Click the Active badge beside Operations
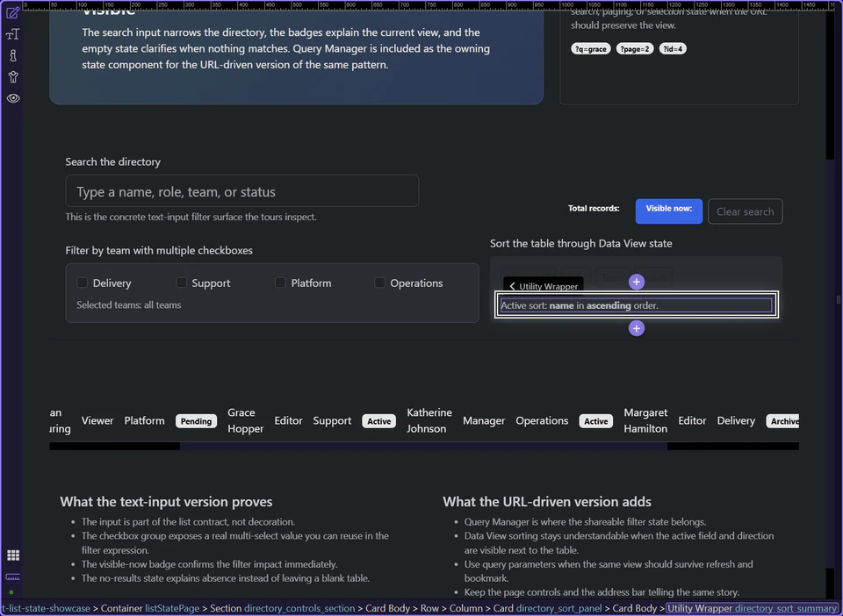843x616 pixels. (596, 421)
